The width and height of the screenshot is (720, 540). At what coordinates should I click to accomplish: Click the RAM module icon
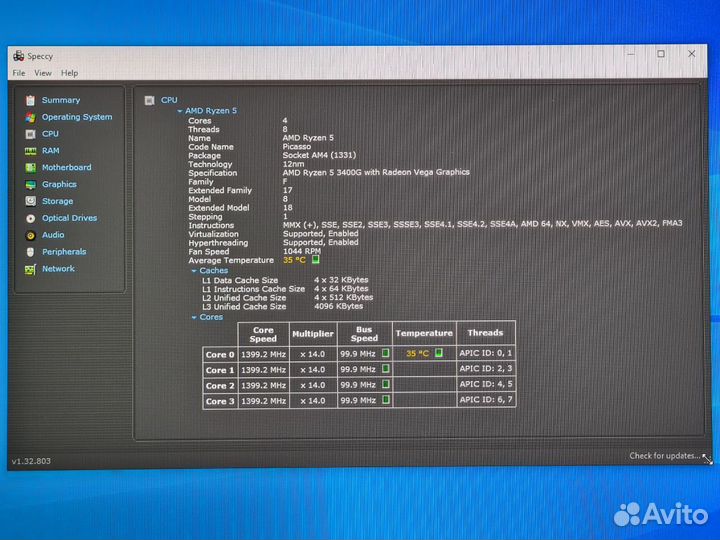pyautogui.click(x=30, y=151)
